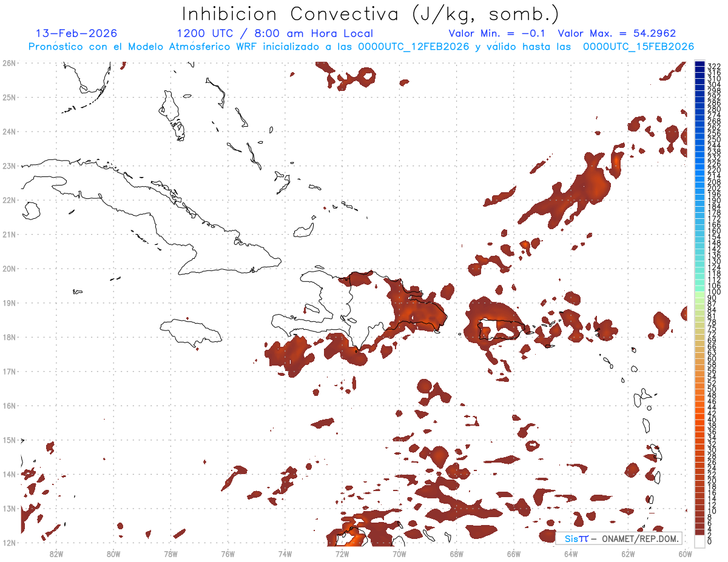Screen dimensions: 728x562
Task: Click the pale green 100 swatch in the colorbar
Action: pyautogui.click(x=700, y=293)
